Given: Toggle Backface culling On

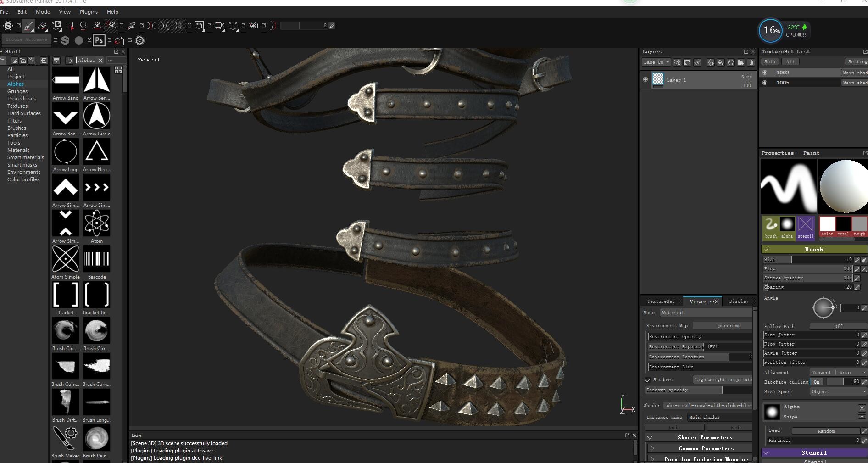Looking at the screenshot, I should [x=817, y=382].
